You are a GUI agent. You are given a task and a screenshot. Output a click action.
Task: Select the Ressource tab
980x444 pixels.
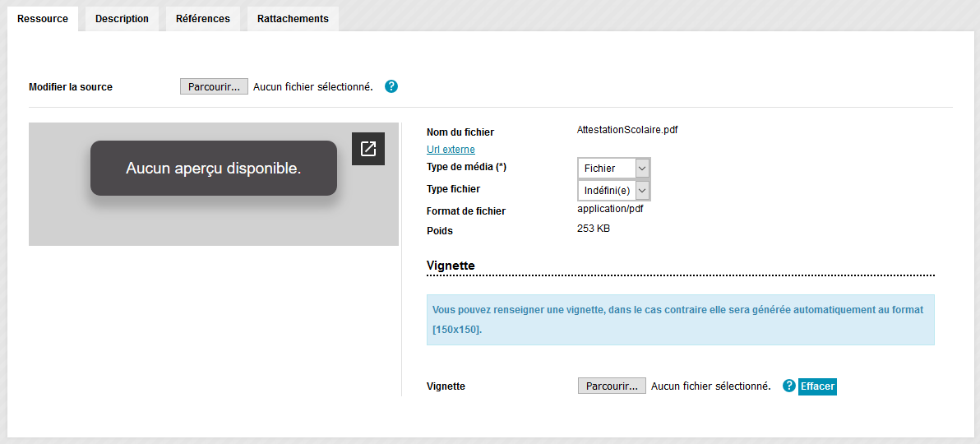pos(43,19)
